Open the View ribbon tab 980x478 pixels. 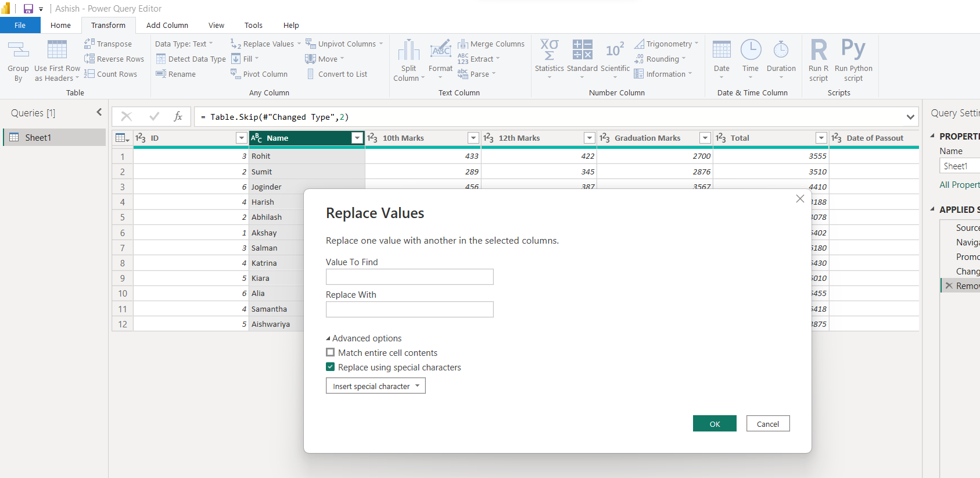pos(216,26)
